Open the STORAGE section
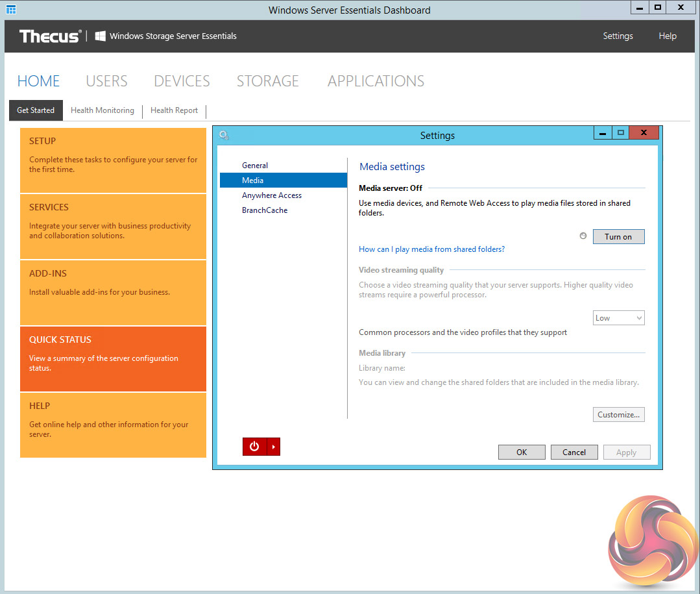Screen dimensions: 700x594 pyautogui.click(x=268, y=81)
